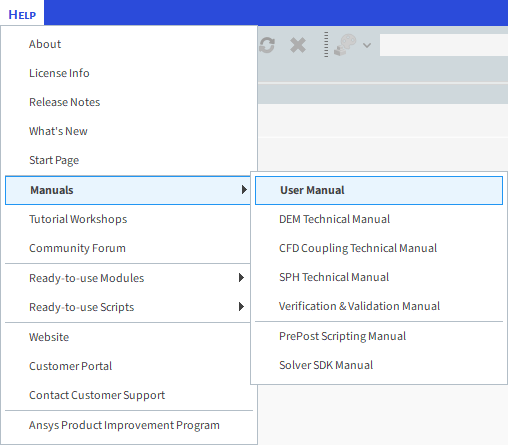The width and height of the screenshot is (508, 445).
Task: Click the refresh arrows icon
Action: click(x=267, y=45)
